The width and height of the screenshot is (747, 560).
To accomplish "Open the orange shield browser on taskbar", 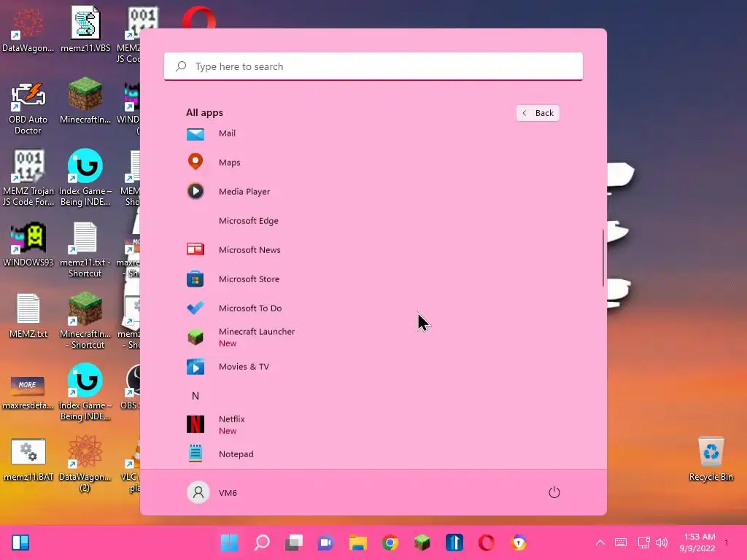I will (519, 542).
